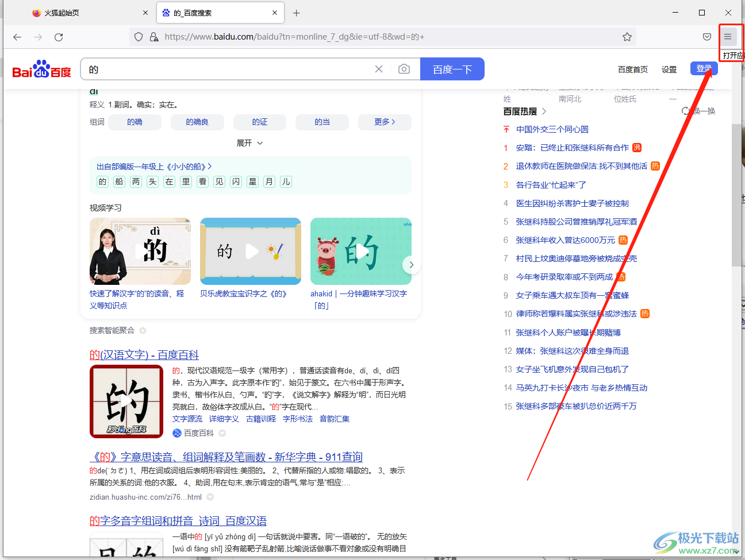Screen dimensions: 745x560
Task: Open the 新华字典 - 911查询 result
Action: point(226,457)
